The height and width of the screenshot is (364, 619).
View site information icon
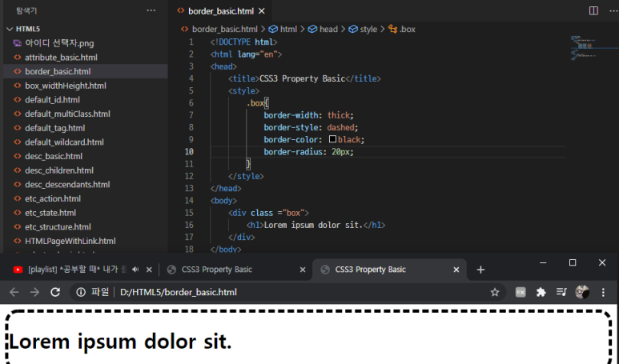81,292
